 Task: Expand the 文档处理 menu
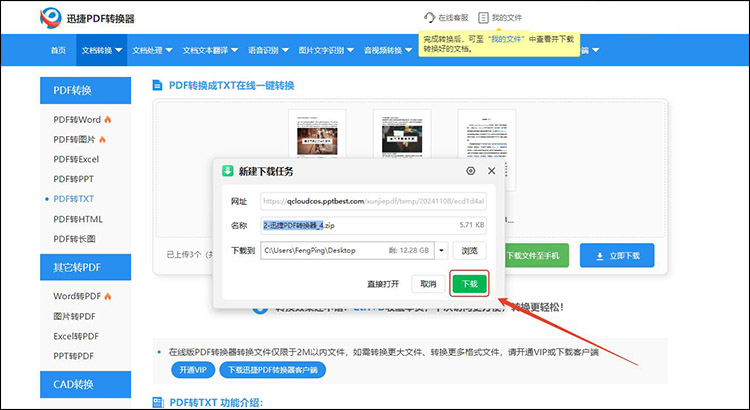point(152,50)
